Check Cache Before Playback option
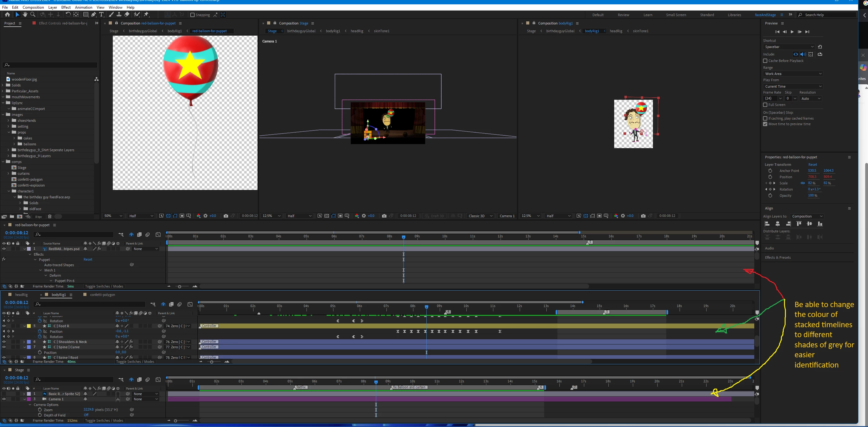Screen dimensions: 868x427 click(765, 61)
